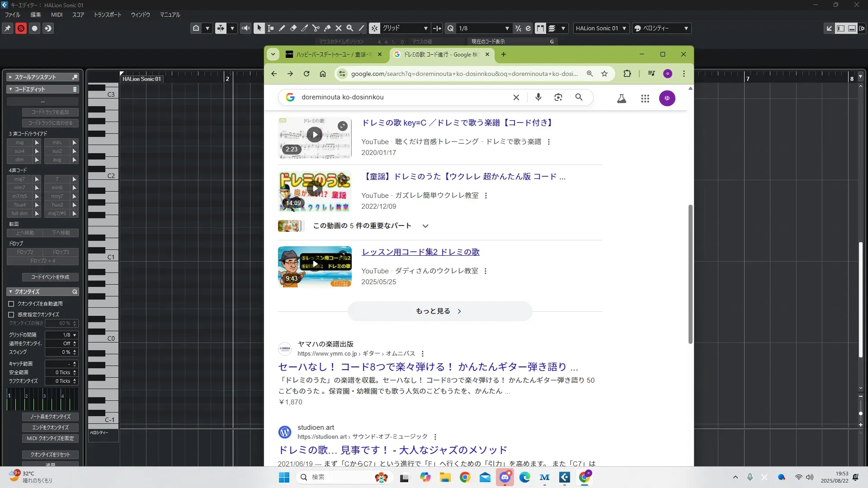Enable クオンタイズを自動適用 checkbox
This screenshot has height=488, width=868.
(11, 304)
